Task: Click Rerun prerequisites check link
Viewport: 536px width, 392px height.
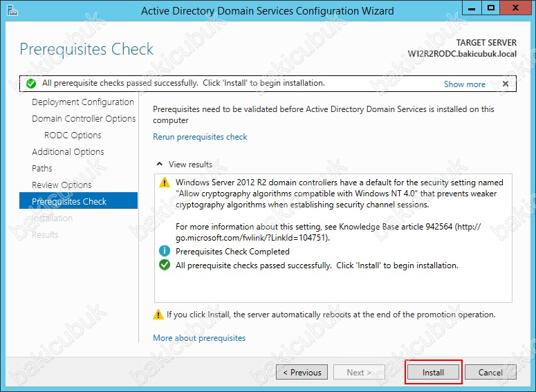Action: point(200,137)
